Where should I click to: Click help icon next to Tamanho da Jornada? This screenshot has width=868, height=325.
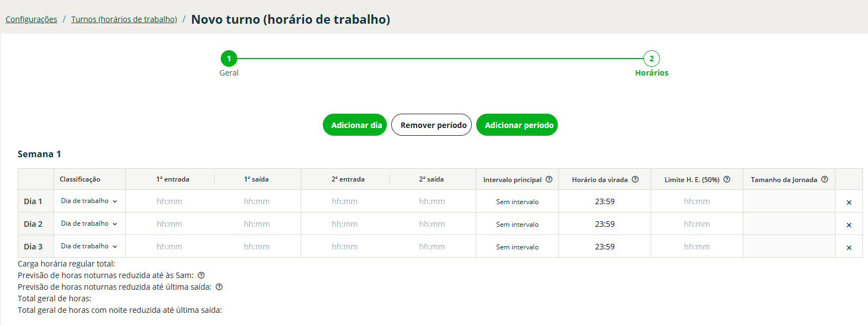click(x=824, y=179)
